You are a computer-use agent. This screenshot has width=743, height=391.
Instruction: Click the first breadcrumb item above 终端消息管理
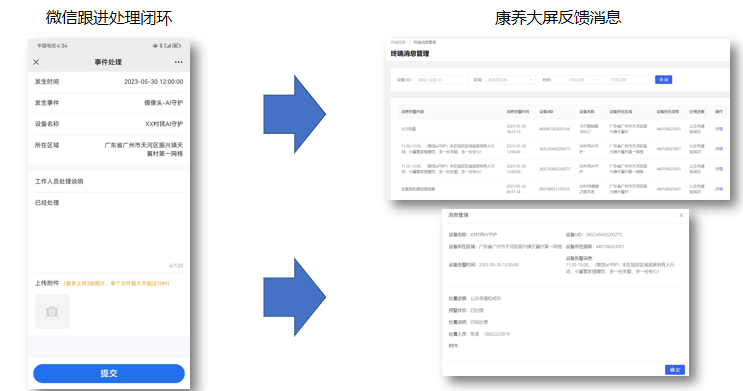click(398, 43)
